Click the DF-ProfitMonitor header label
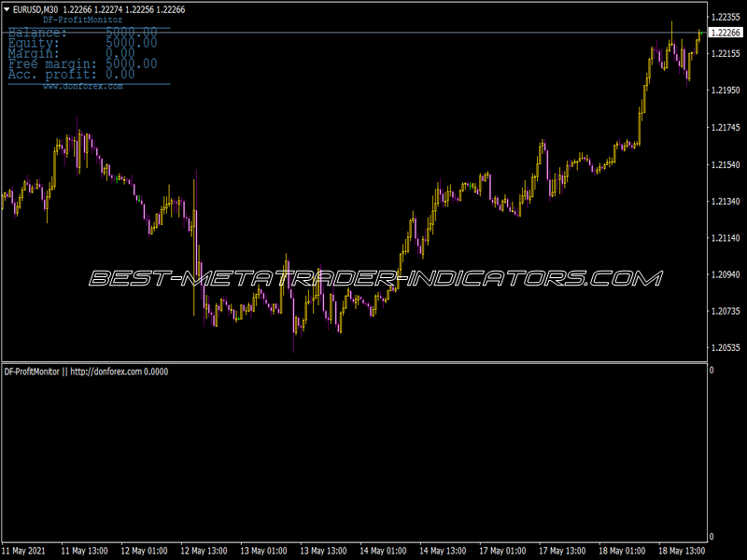The height and width of the screenshot is (560, 747). coord(82,20)
